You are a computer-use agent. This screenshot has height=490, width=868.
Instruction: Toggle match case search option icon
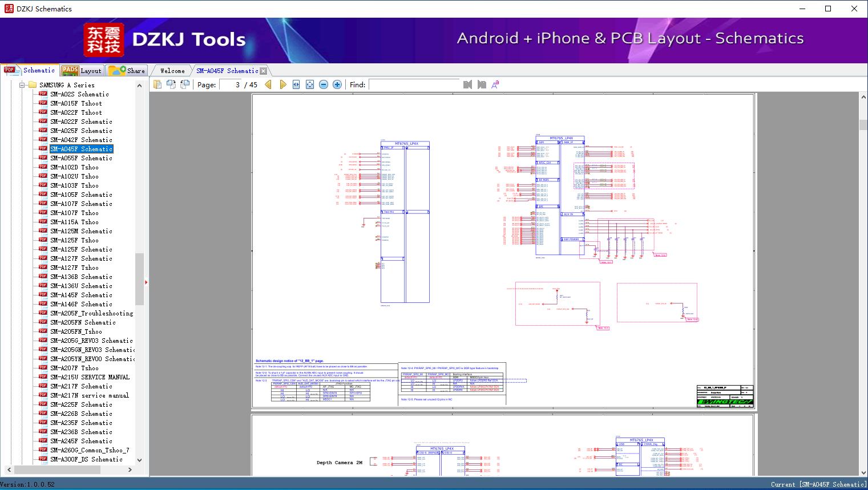point(495,84)
